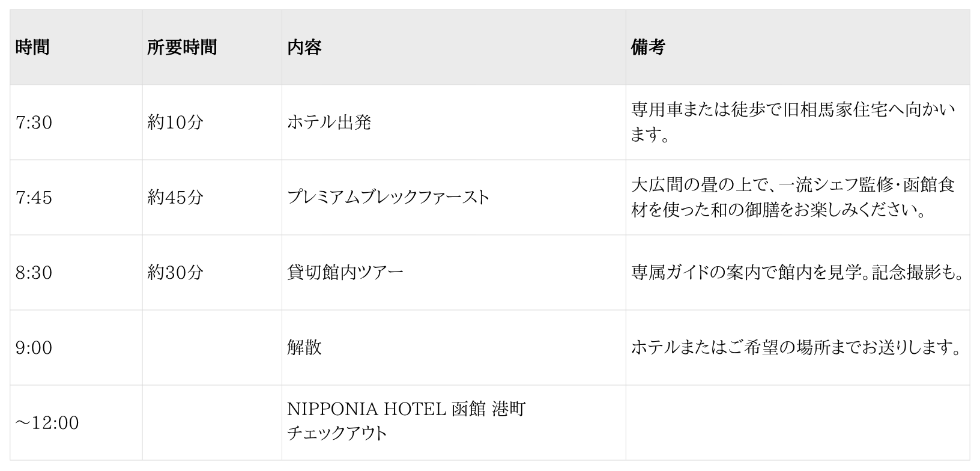980x471 pixels.
Task: Select the 約30分 duration cell
Action: pyautogui.click(x=175, y=273)
